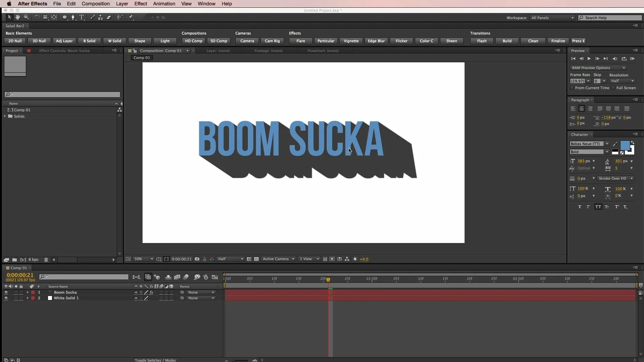The height and width of the screenshot is (362, 644).
Task: Click the Effects toggle icon on Boom Sucka
Action: point(151,292)
